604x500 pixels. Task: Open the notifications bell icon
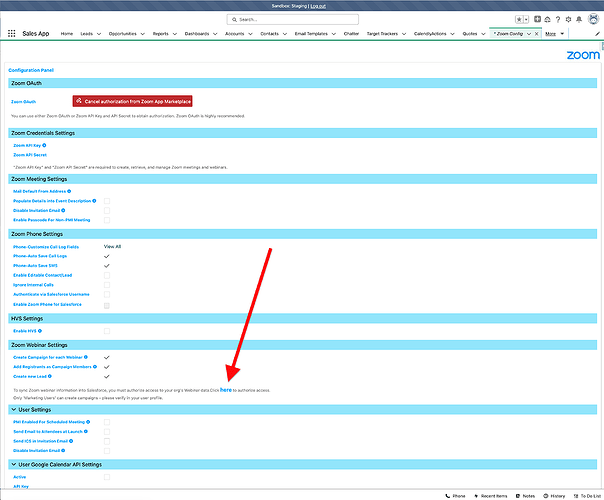(x=579, y=19)
